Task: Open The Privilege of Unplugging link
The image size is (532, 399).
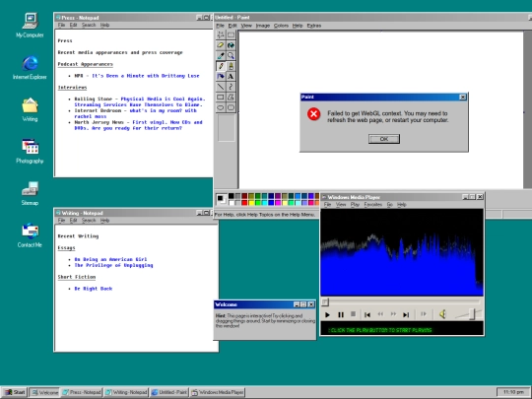Action: (113, 265)
